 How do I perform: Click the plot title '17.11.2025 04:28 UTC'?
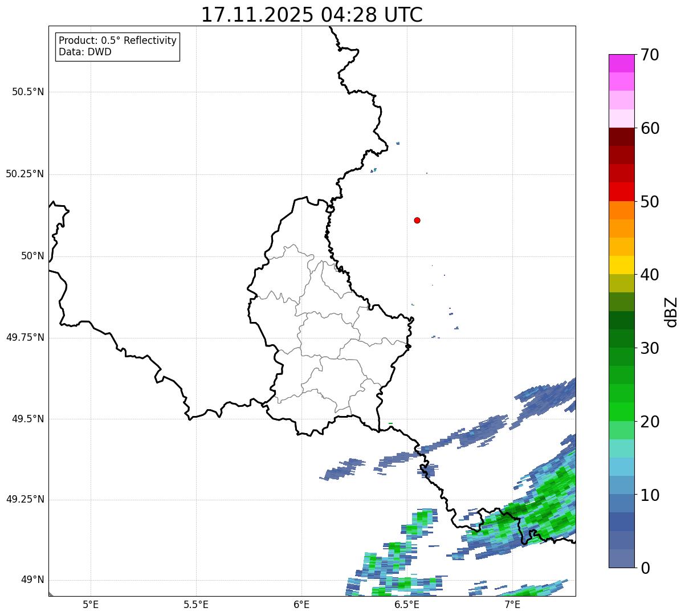point(312,15)
